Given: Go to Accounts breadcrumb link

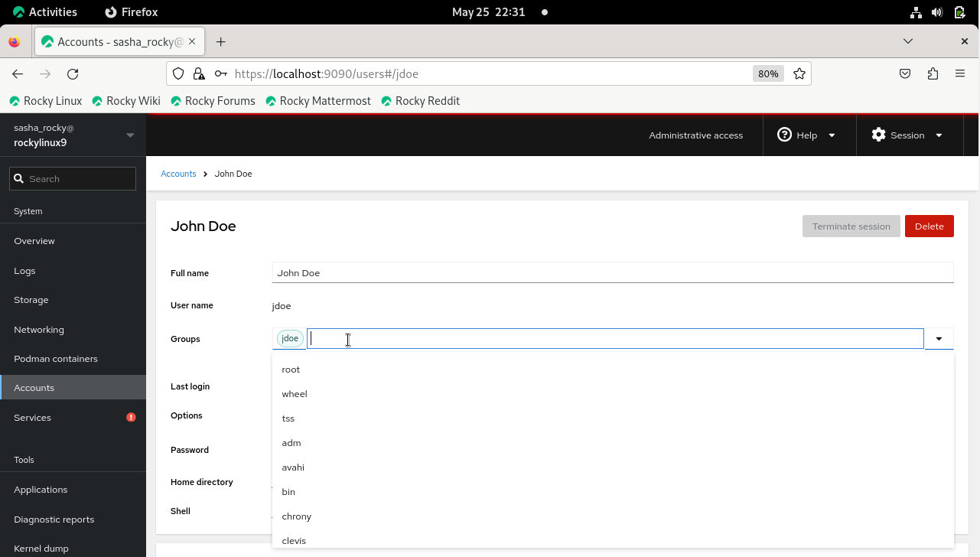Looking at the screenshot, I should pos(178,174).
